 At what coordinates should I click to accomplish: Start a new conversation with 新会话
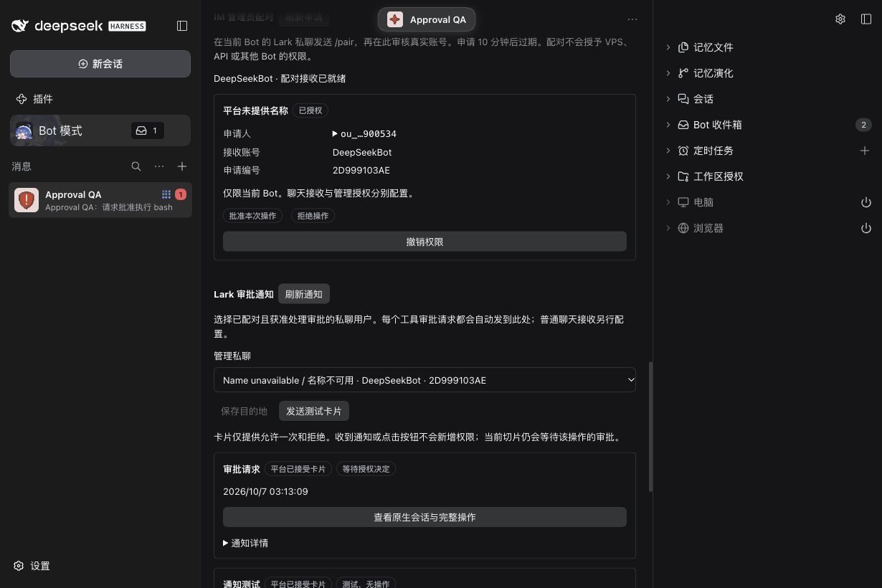coord(100,64)
